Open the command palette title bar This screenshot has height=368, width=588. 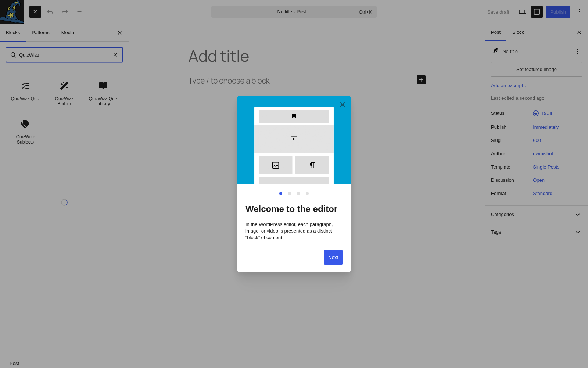pos(294,12)
